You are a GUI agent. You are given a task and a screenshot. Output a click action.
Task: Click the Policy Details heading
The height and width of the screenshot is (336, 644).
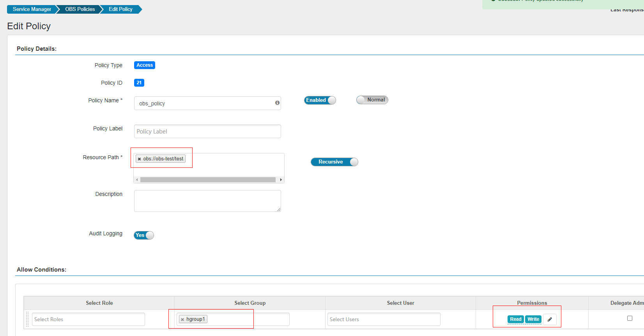(37, 49)
